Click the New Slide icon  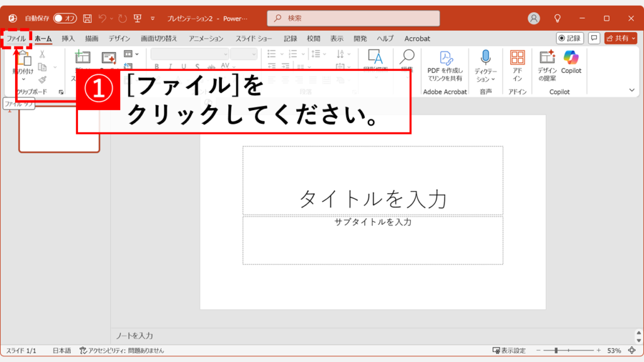82,57
